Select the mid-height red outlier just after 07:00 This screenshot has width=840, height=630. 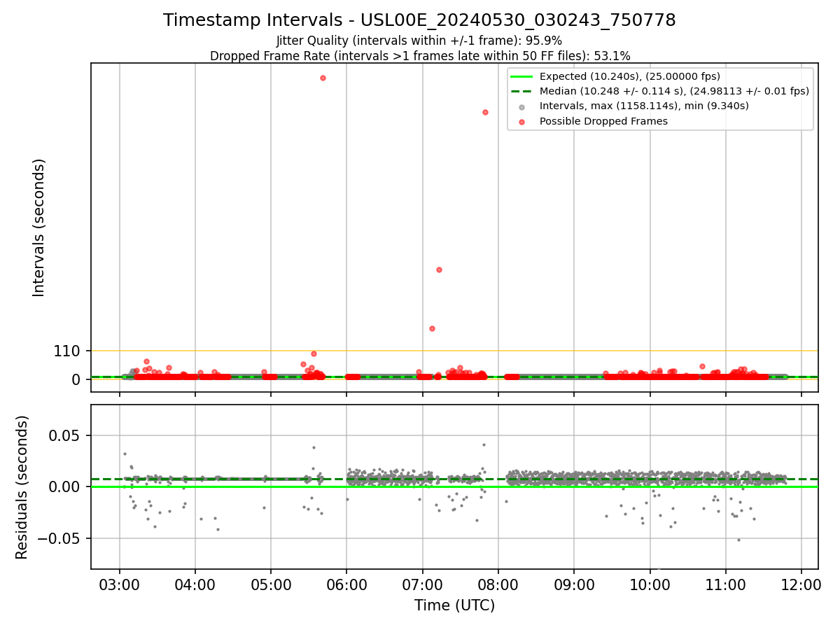click(x=439, y=269)
